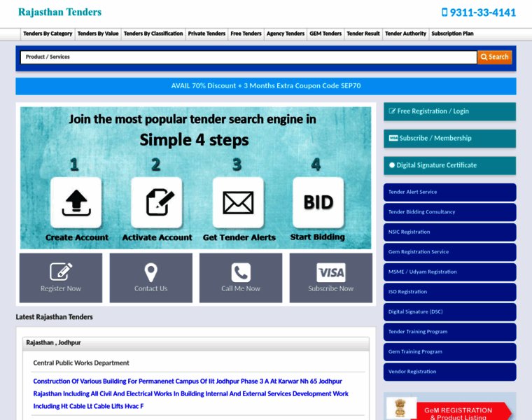Image resolution: width=532 pixels, height=420 pixels.
Task: Click Free Registration / Login button
Action: click(450, 111)
